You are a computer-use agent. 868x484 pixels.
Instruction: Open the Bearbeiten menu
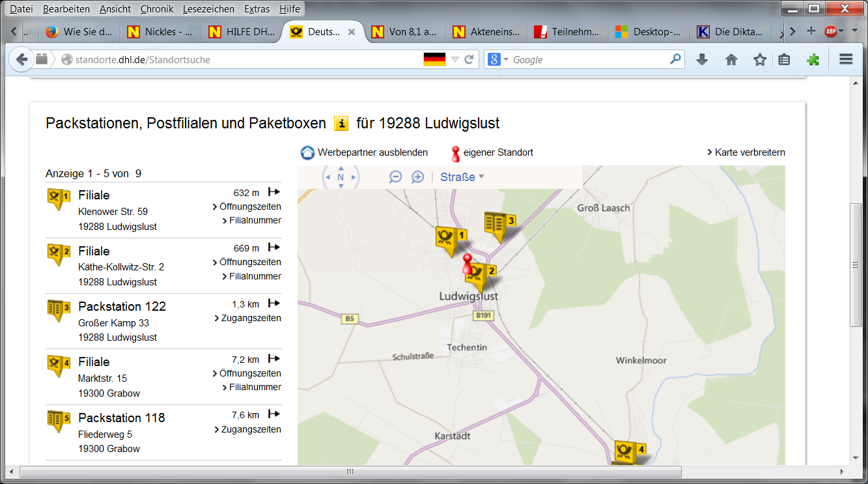click(66, 9)
